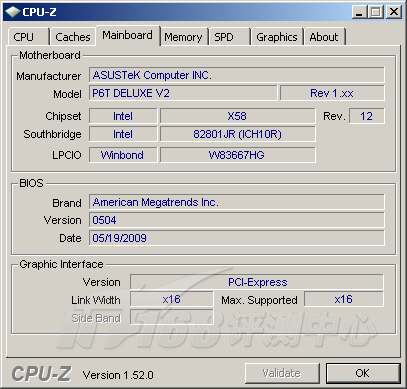
Task: Select the 82801JR (ICH10R) value
Action: click(237, 134)
